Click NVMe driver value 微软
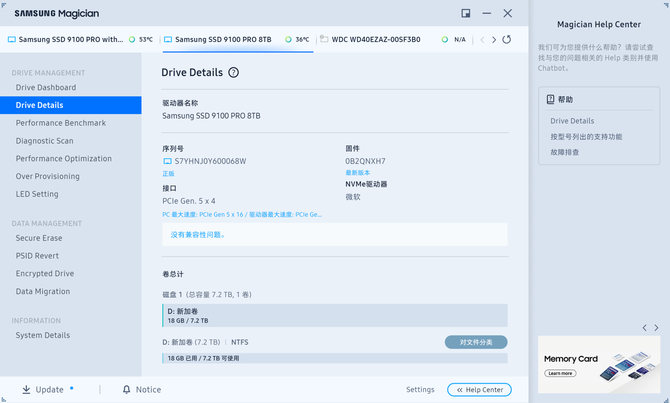The width and height of the screenshot is (670, 403). coord(353,197)
